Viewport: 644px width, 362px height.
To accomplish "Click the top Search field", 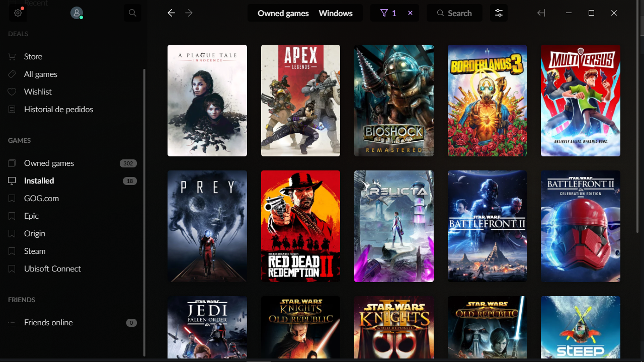I will (454, 13).
